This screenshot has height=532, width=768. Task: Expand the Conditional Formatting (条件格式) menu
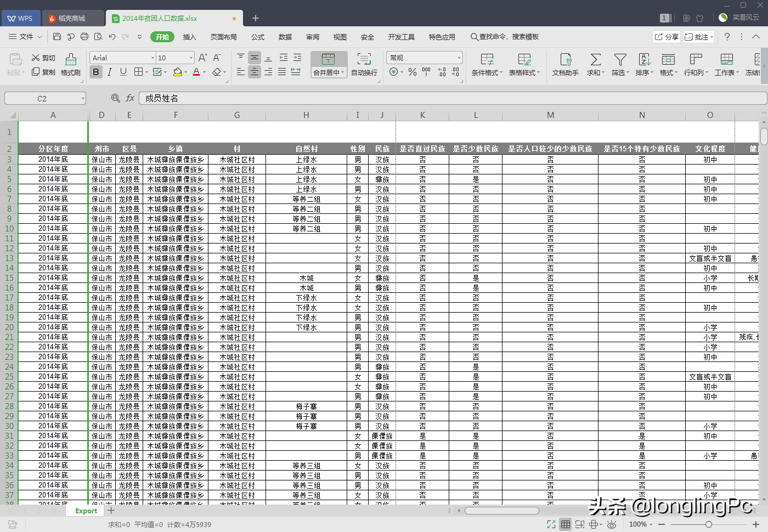tap(501, 72)
